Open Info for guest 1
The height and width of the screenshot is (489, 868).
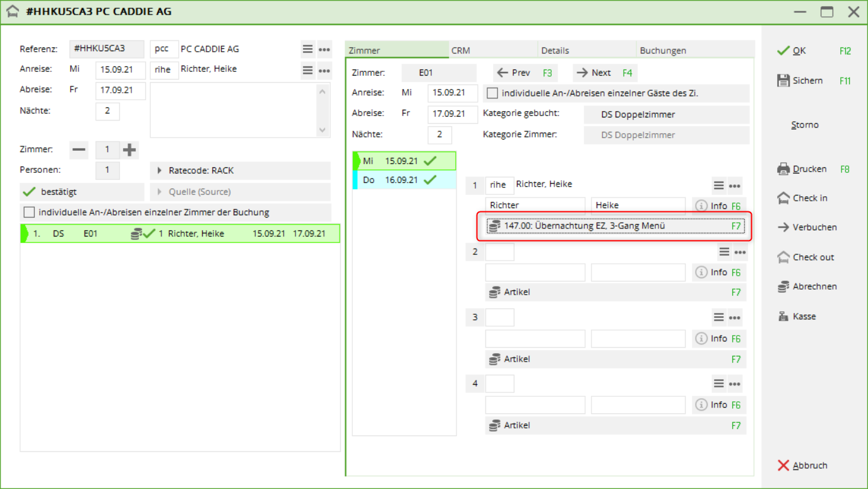tap(711, 206)
